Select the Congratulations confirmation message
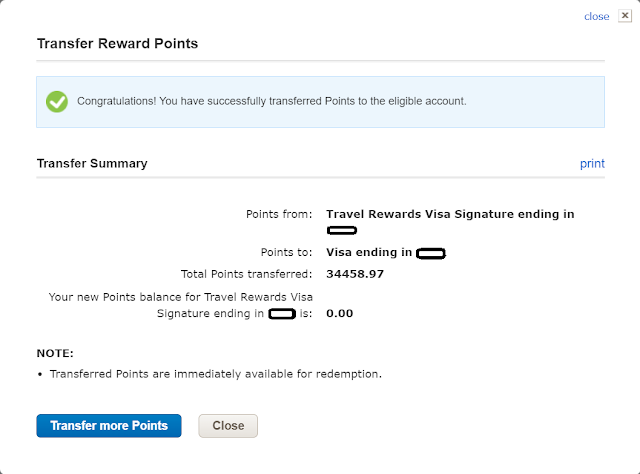 [x=272, y=101]
